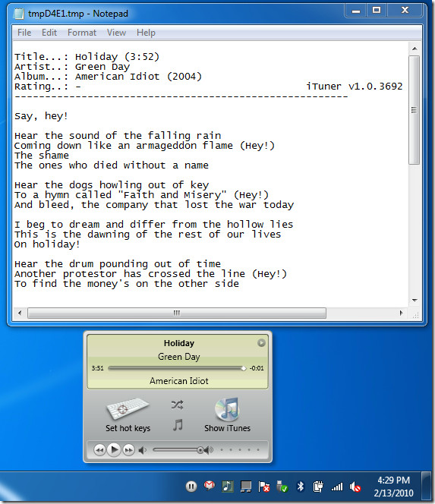
Task: Skip to next track
Action: (128, 450)
